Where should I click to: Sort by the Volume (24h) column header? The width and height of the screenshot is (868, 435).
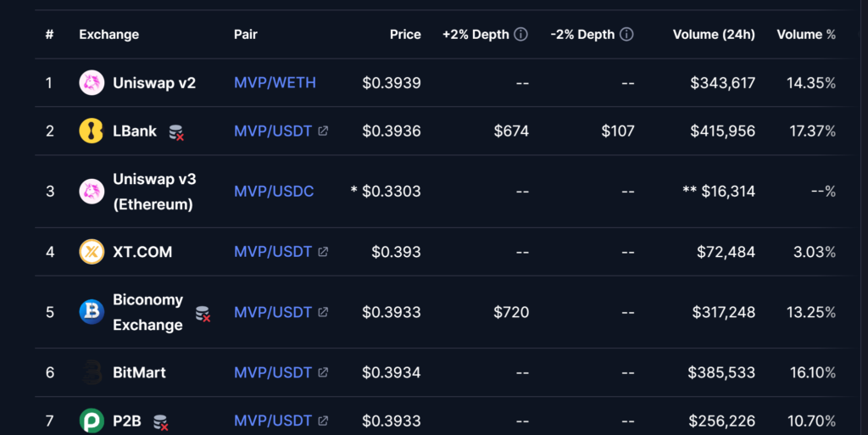[x=714, y=35]
